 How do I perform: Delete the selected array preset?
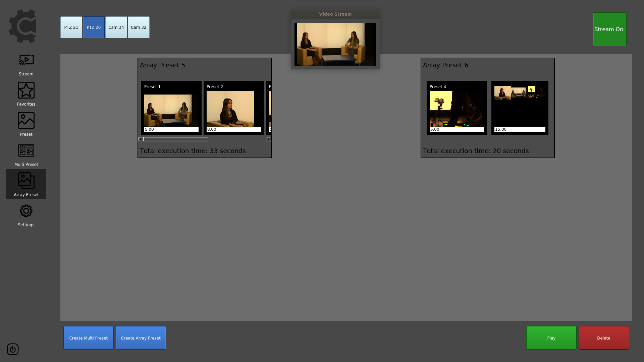(x=603, y=338)
